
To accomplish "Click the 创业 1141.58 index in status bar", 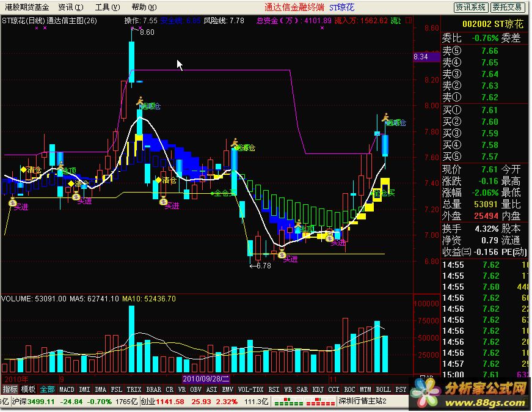I will pos(162,402).
